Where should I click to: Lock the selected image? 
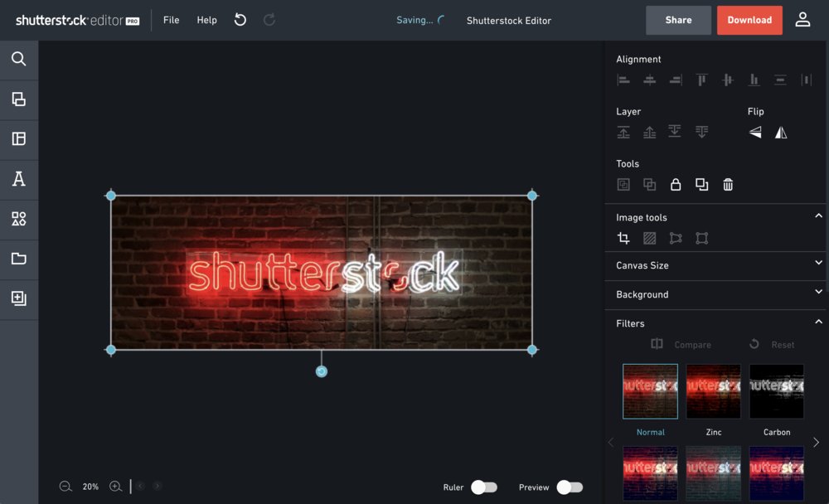[676, 184]
